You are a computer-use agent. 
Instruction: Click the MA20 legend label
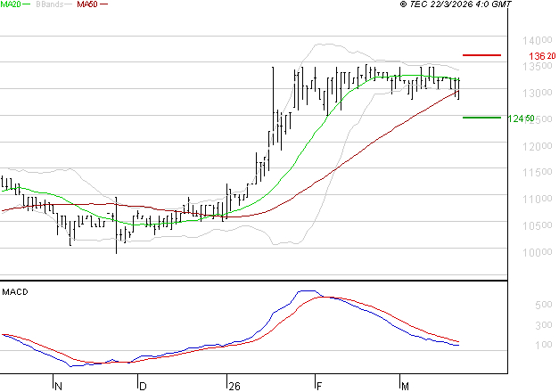[11, 4]
